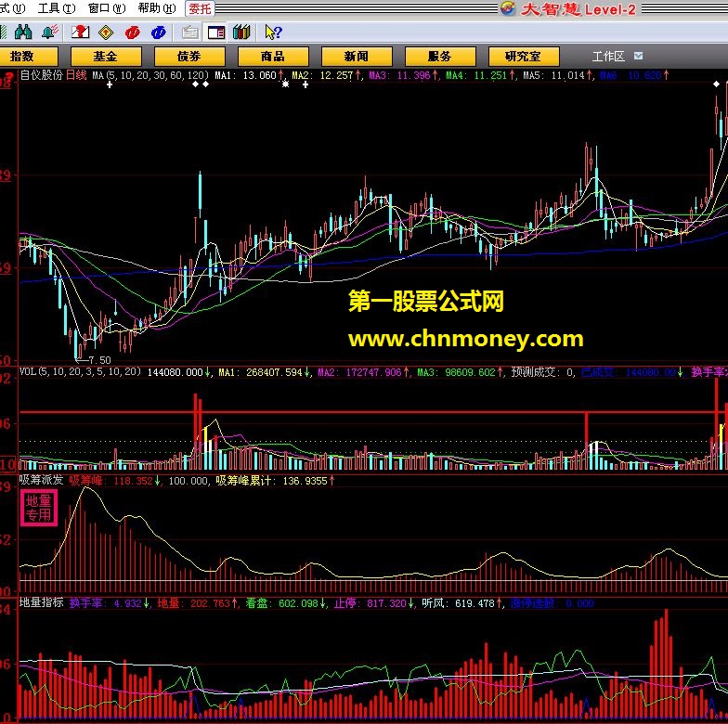This screenshot has width=728, height=724.
Task: Switch to the 商品 tab
Action: pyautogui.click(x=273, y=56)
